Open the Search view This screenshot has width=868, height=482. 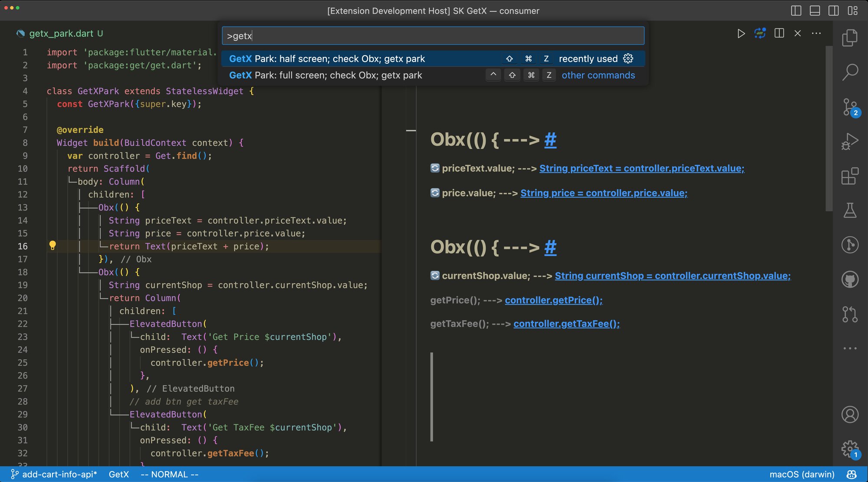point(850,72)
